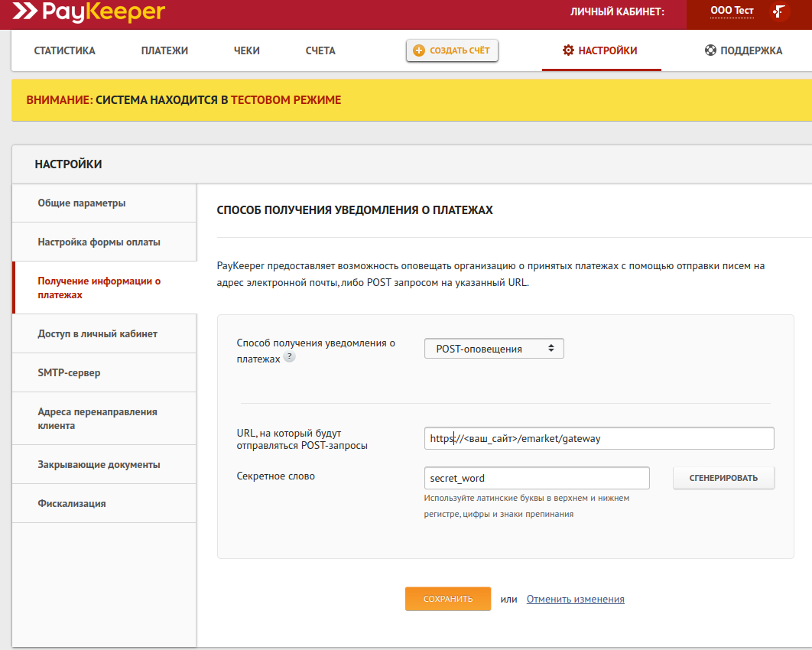Click the question mark help icon
The image size is (812, 650).
pos(289,357)
